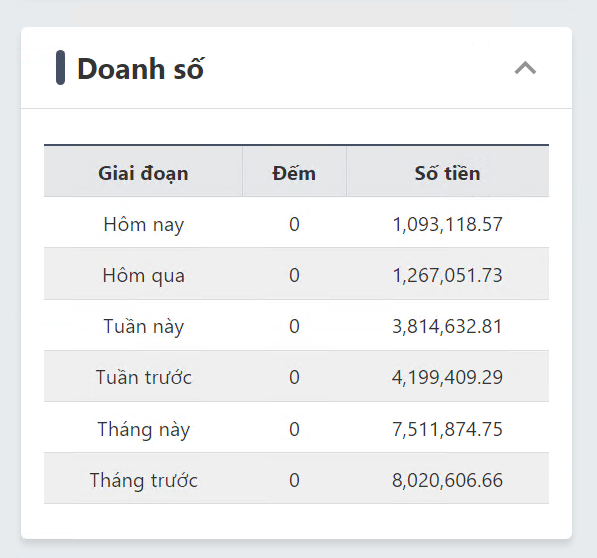This screenshot has height=558, width=597.
Task: Select the Đếm column header
Action: [294, 173]
